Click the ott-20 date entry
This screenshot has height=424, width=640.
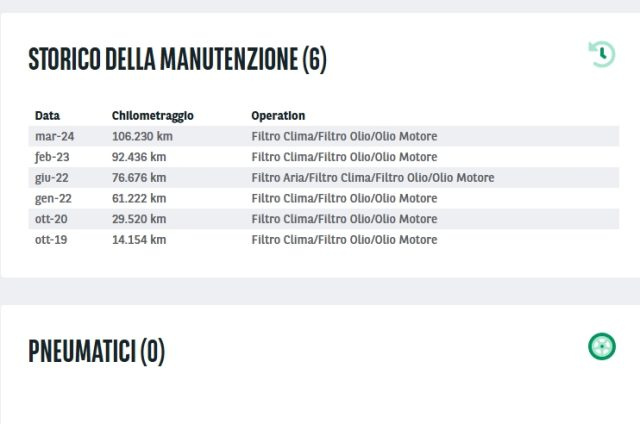tap(51, 219)
